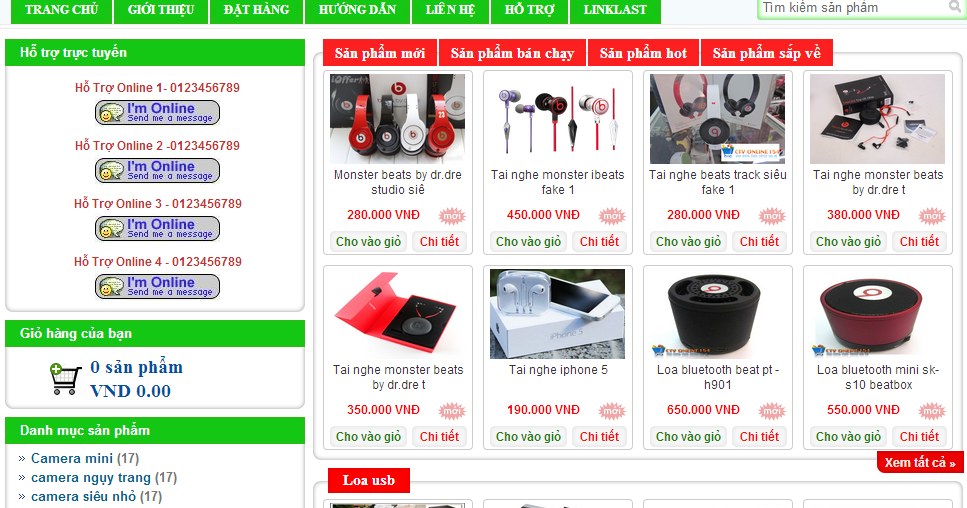Screen dimensions: 967x508
Task: Focus the Tìm kiếm sản phẩm search field
Action: click(x=854, y=8)
